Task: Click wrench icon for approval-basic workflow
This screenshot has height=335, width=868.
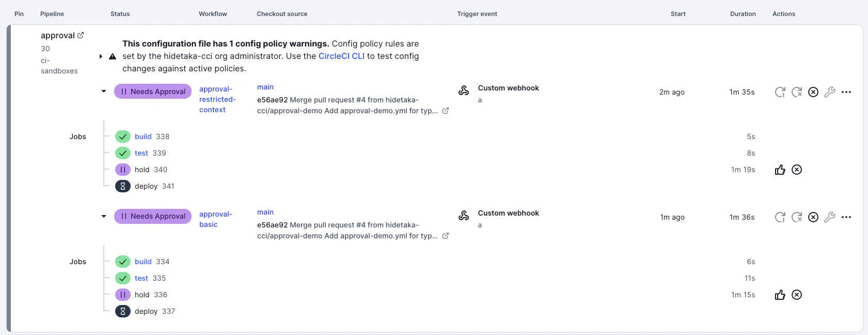Action: [x=830, y=217]
